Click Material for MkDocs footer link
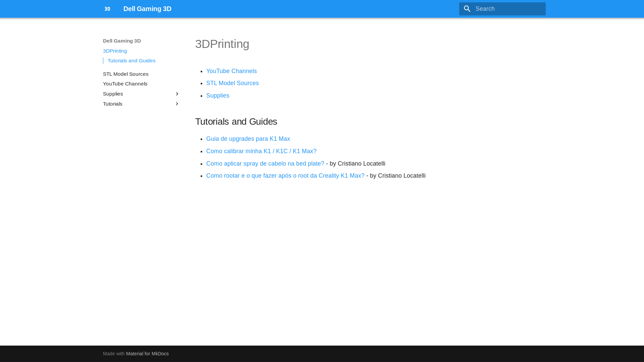The width and height of the screenshot is (644, 362). 147,354
